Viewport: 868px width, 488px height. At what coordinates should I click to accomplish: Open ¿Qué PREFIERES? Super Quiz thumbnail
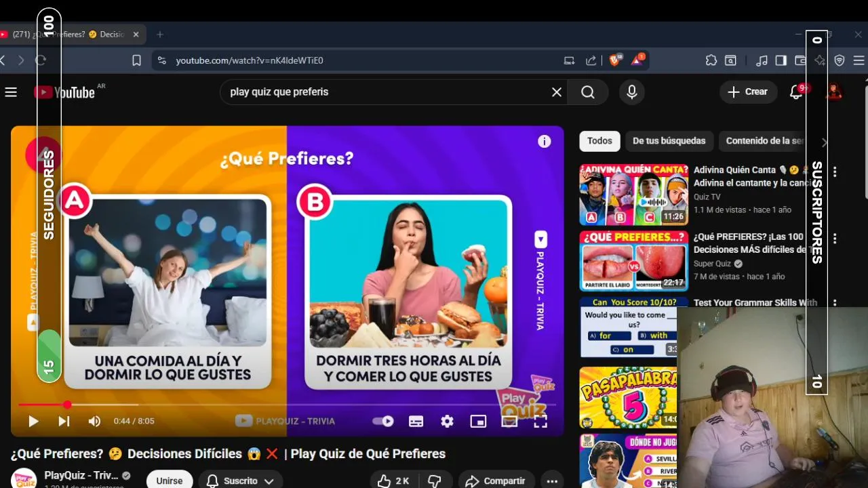tap(633, 261)
